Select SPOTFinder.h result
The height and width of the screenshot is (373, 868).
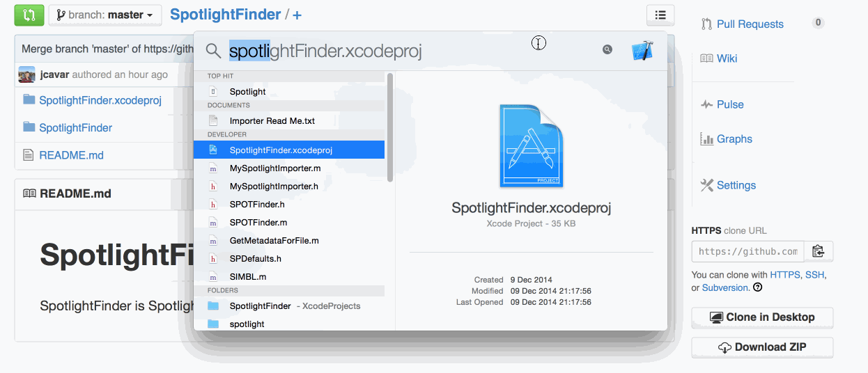coord(289,204)
